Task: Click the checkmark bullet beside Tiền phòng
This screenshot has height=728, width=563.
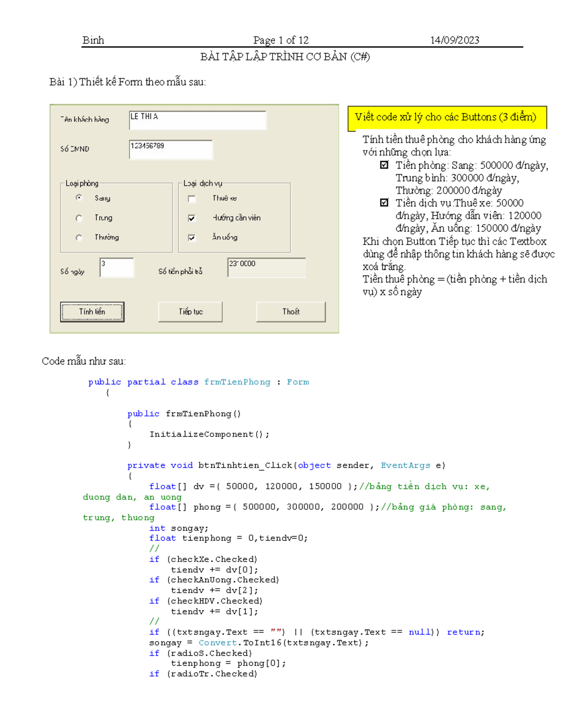Action: click(x=384, y=165)
